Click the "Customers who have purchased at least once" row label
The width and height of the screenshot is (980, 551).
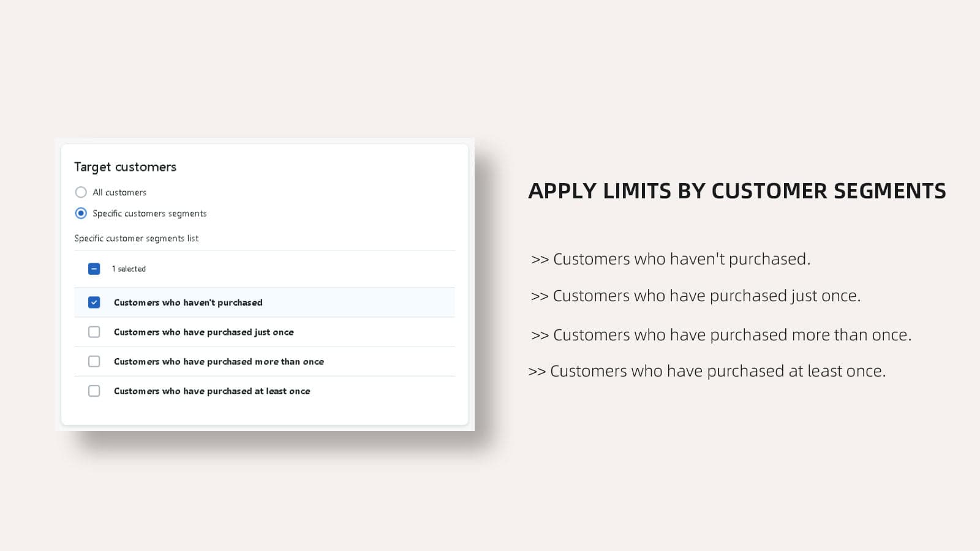pos(212,391)
